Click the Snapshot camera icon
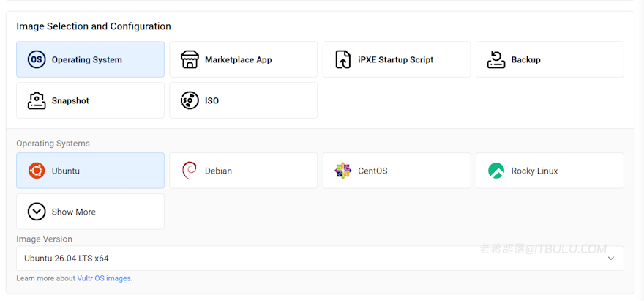 37,101
